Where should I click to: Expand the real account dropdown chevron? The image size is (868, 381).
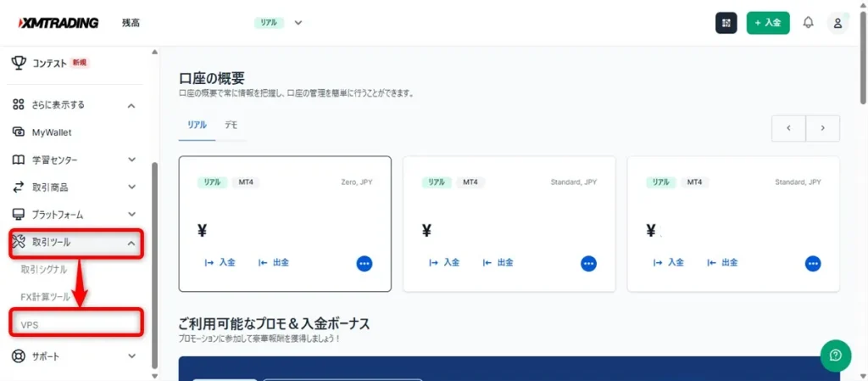[x=298, y=23]
